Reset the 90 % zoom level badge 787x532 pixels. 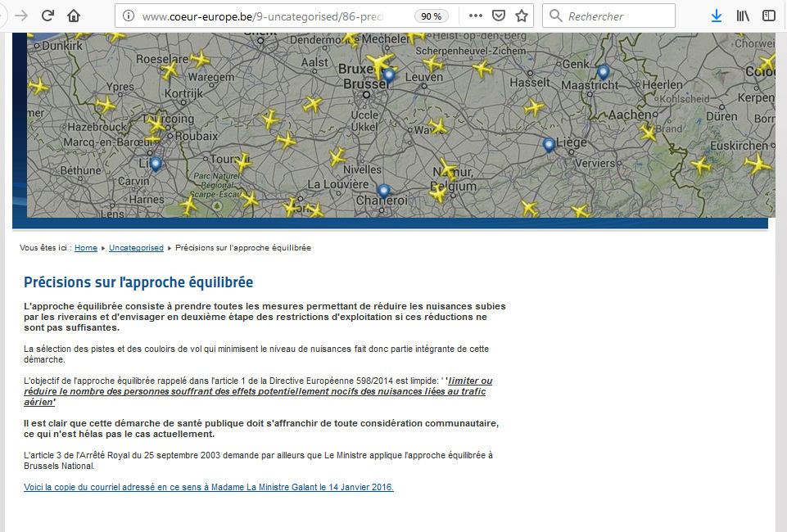point(431,16)
